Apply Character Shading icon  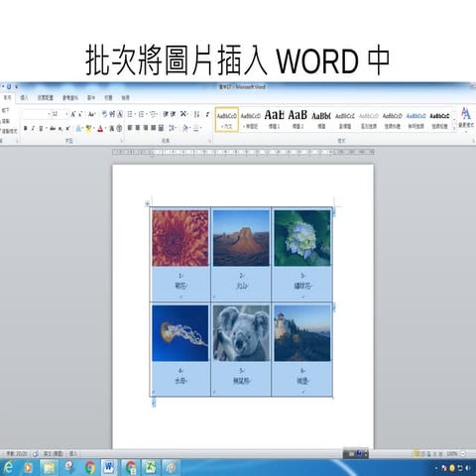pos(112,128)
